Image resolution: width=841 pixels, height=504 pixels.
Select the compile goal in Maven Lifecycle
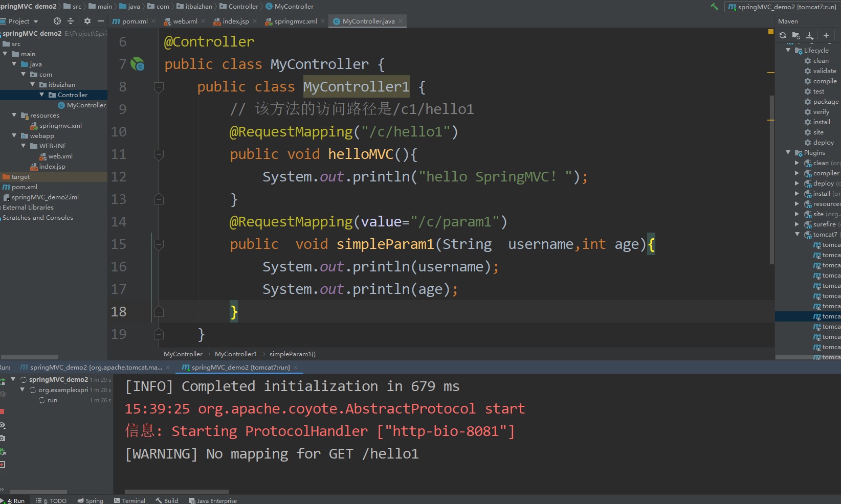pyautogui.click(x=821, y=81)
